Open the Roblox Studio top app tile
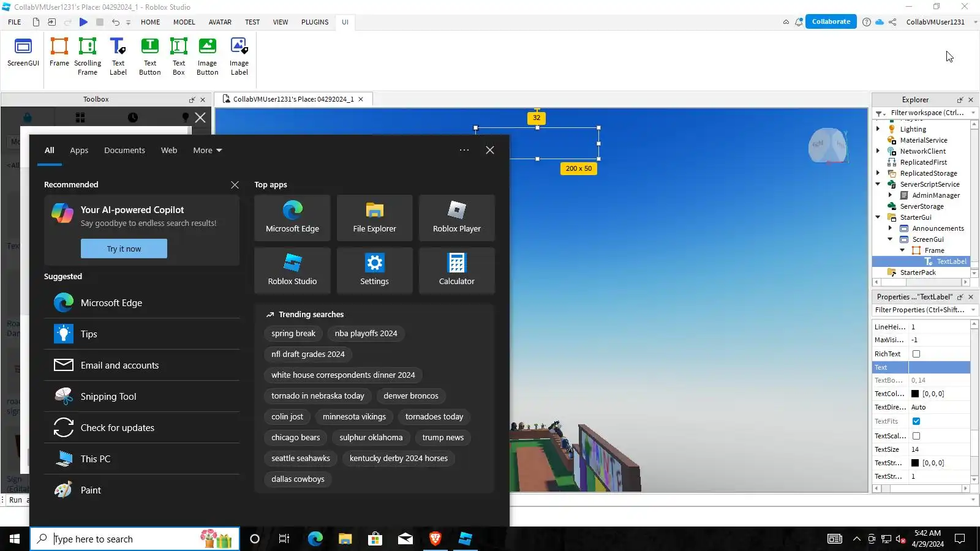This screenshot has width=980, height=551. click(x=292, y=271)
